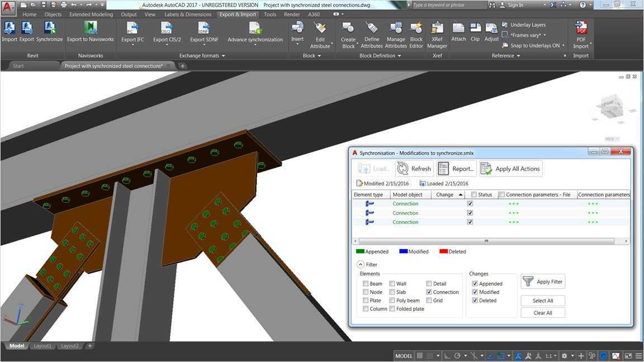Click the horizontal scrollbar in synchronisation list
The height and width of the screenshot is (362, 644).
(x=486, y=241)
